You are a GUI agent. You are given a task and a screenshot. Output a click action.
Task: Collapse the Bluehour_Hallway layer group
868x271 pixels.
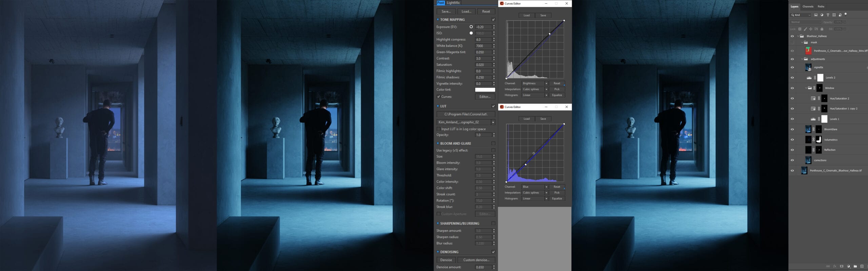(x=798, y=36)
